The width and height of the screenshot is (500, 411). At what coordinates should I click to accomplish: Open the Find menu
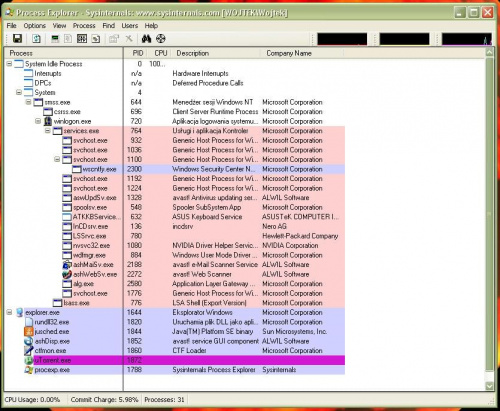point(109,26)
